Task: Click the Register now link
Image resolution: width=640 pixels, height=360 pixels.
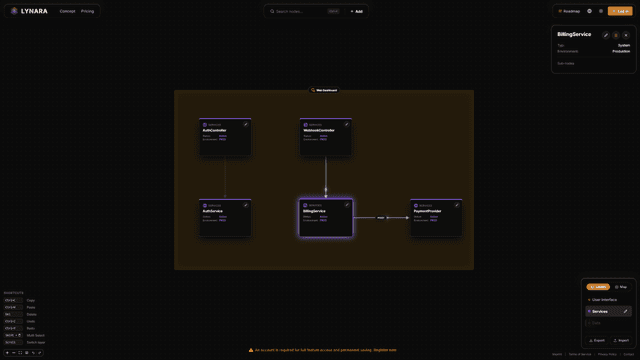Action: 385,350
